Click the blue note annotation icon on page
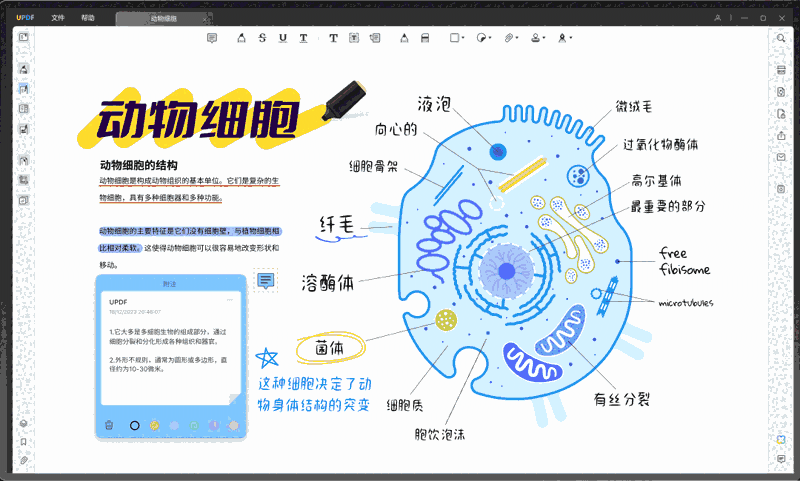Viewport: 800px width, 481px height. click(265, 280)
